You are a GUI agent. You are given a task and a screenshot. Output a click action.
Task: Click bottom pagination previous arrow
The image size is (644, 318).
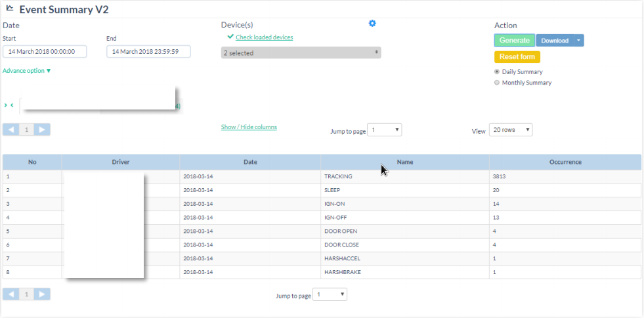point(11,294)
